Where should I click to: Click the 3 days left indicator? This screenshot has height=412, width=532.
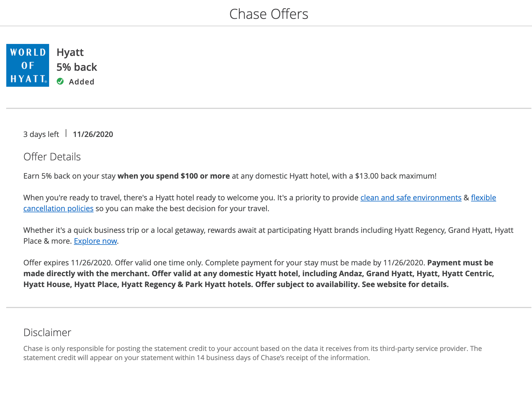41,134
